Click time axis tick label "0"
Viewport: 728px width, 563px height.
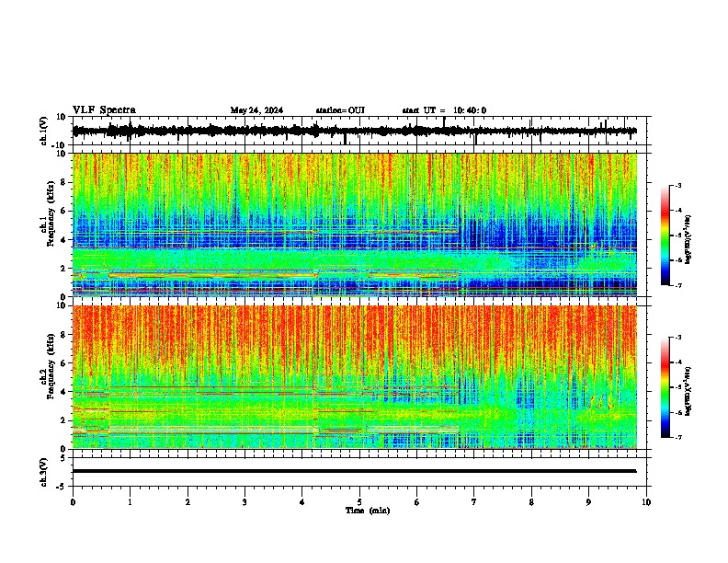pos(73,502)
